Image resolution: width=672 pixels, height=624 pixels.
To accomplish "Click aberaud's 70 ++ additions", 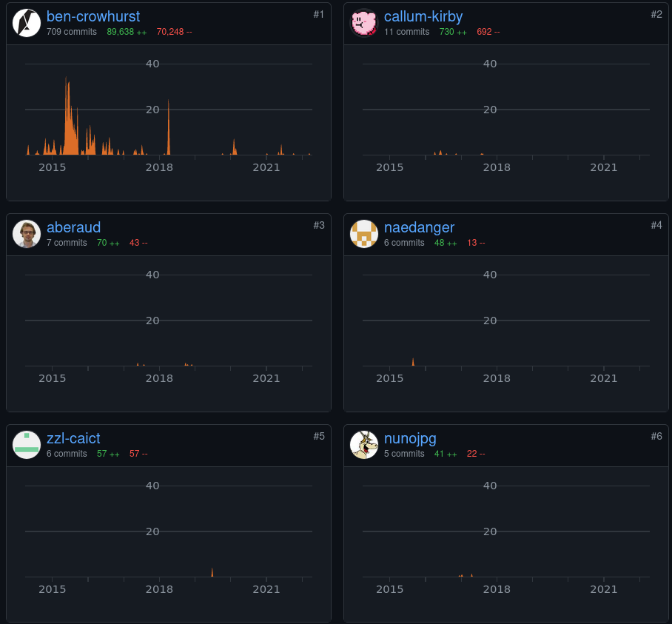I will click(x=108, y=243).
